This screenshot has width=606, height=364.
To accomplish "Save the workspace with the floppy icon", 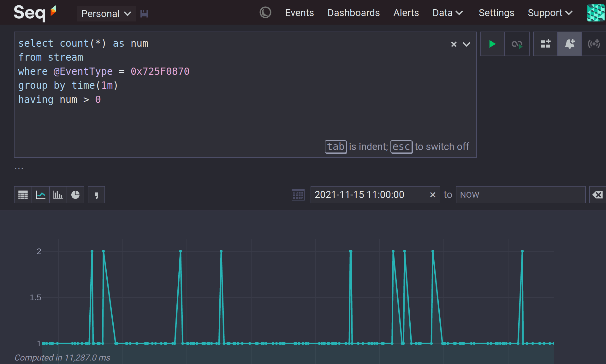I will [x=144, y=14].
